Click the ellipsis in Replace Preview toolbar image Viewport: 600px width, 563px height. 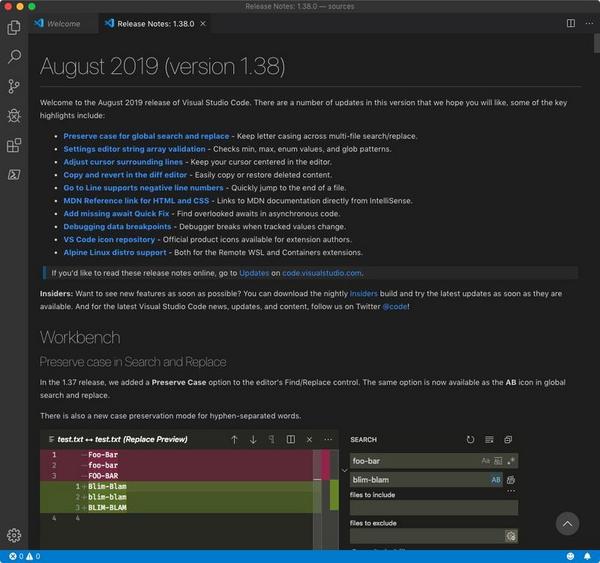pyautogui.click(x=328, y=439)
